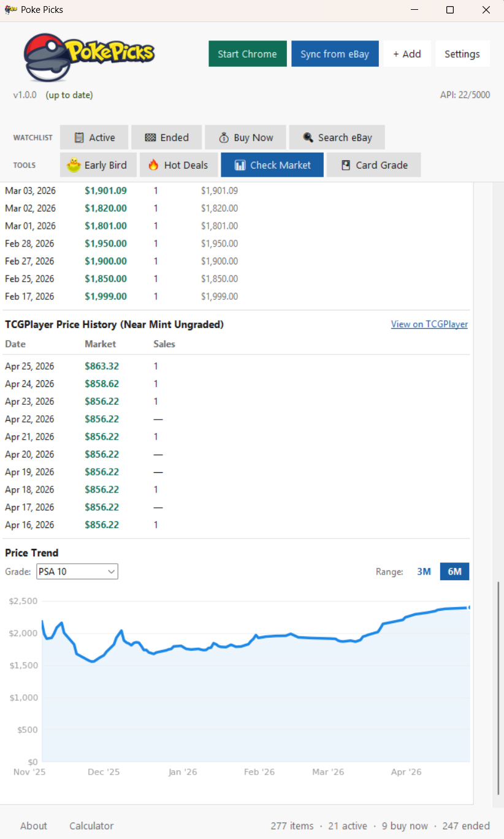Viewport: 504px width, 839px height.
Task: Click the Hot Deals flame icon
Action: pos(153,165)
